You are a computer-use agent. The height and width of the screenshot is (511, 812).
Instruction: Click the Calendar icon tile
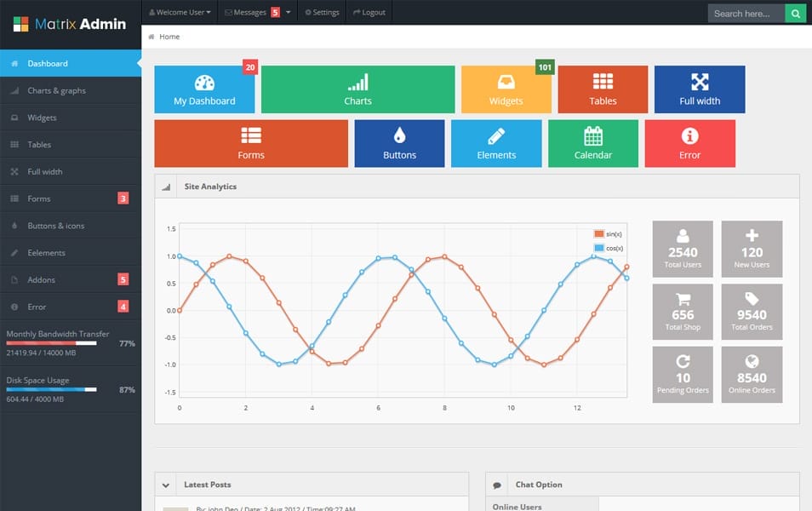592,143
